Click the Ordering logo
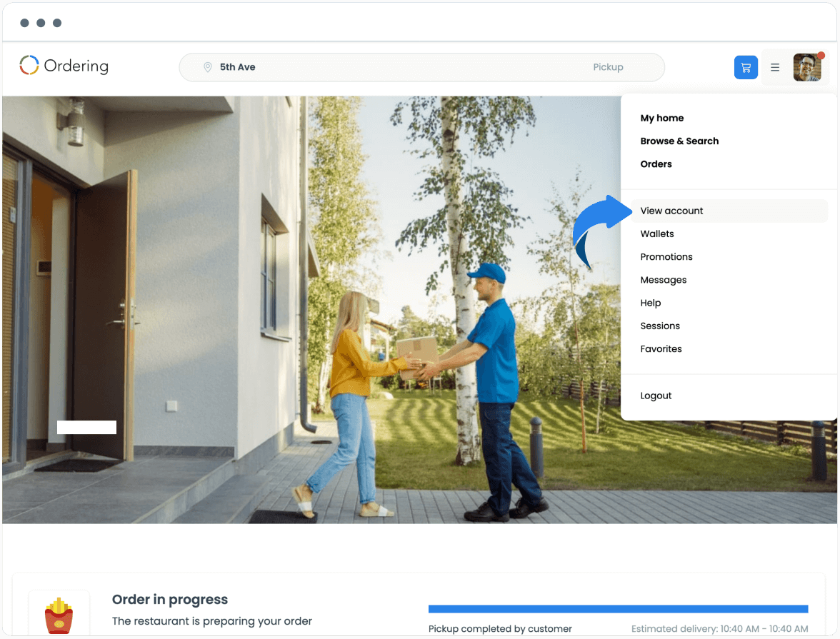Viewport: 840px width, 639px height. (64, 66)
